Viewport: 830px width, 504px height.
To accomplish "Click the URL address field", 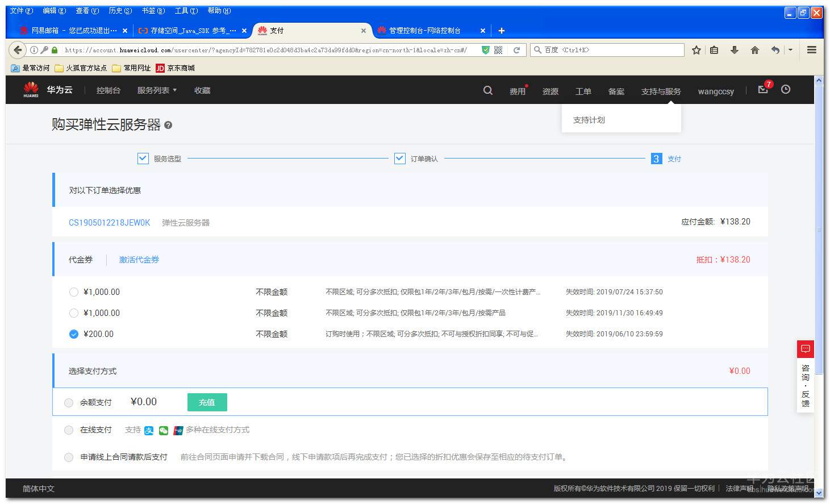I will [x=266, y=50].
